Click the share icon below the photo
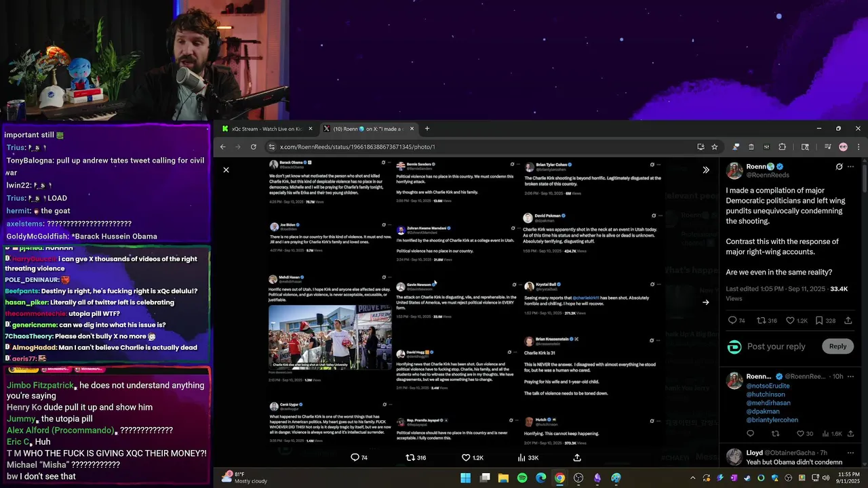The height and width of the screenshot is (488, 868). pyautogui.click(x=577, y=457)
